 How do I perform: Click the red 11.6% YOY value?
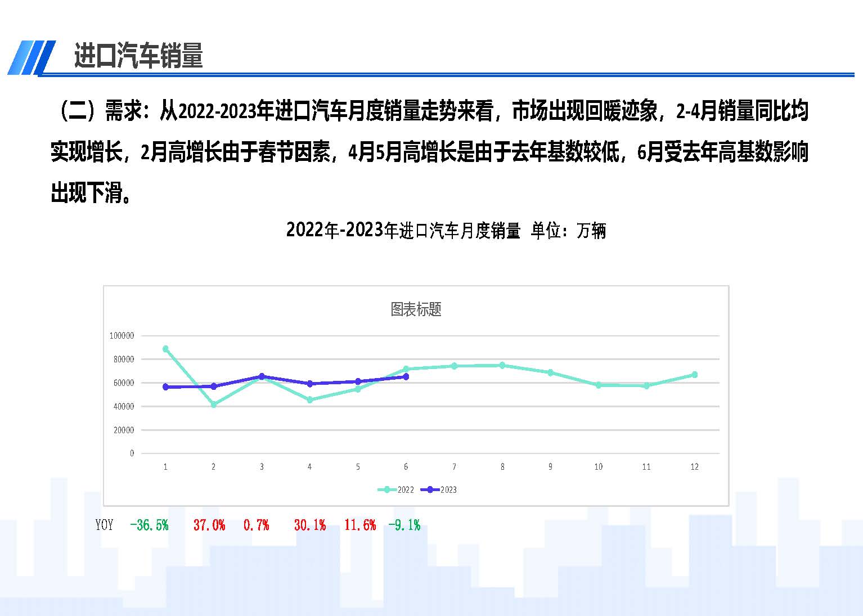[360, 525]
